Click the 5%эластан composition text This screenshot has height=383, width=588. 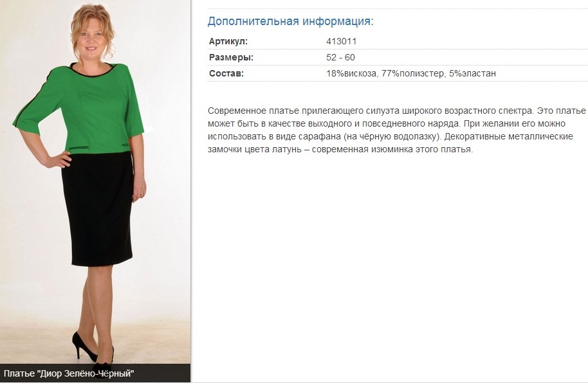coord(472,73)
